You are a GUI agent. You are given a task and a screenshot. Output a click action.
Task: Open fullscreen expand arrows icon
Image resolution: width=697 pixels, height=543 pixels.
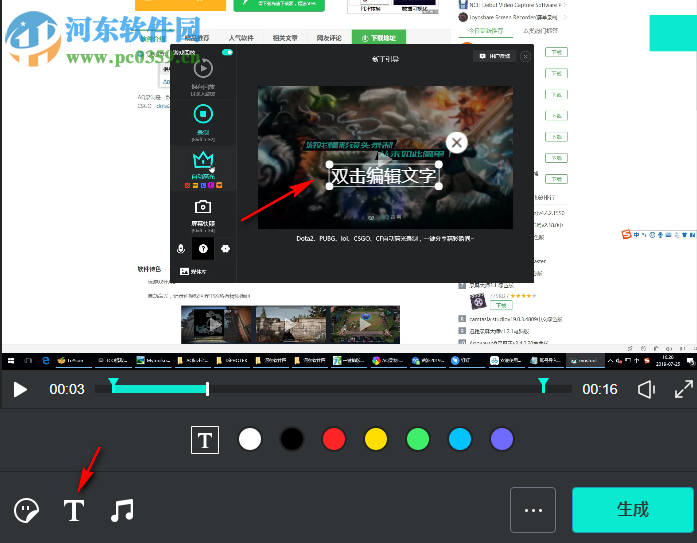tap(684, 389)
